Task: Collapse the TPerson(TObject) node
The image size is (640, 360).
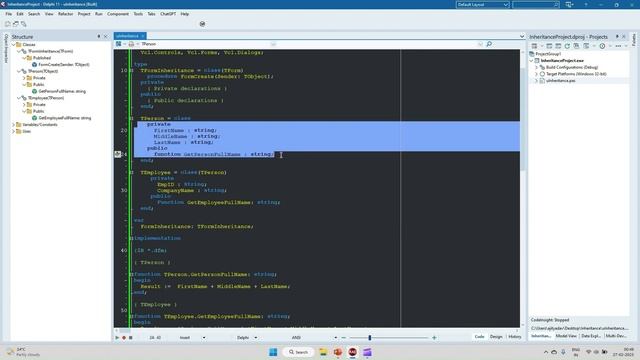Action: tap(19, 71)
